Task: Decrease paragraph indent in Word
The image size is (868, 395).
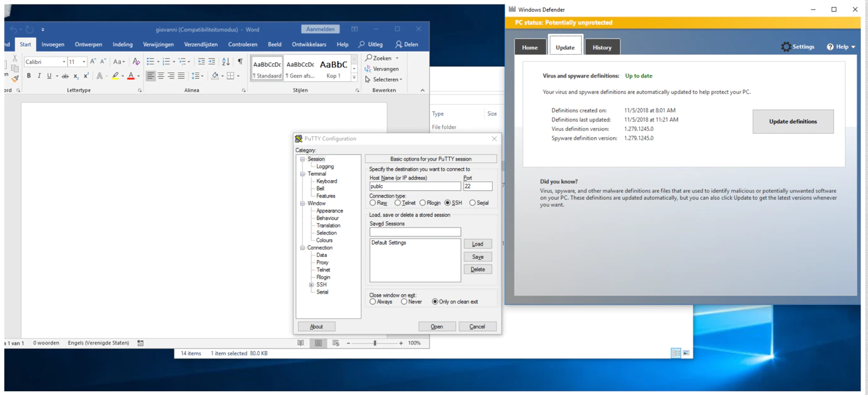Action: pyautogui.click(x=202, y=62)
